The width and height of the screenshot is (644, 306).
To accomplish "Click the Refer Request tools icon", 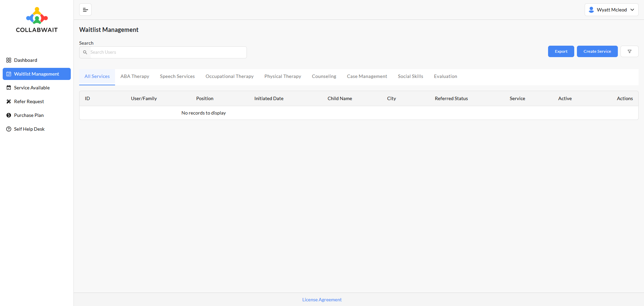I will [x=9, y=101].
